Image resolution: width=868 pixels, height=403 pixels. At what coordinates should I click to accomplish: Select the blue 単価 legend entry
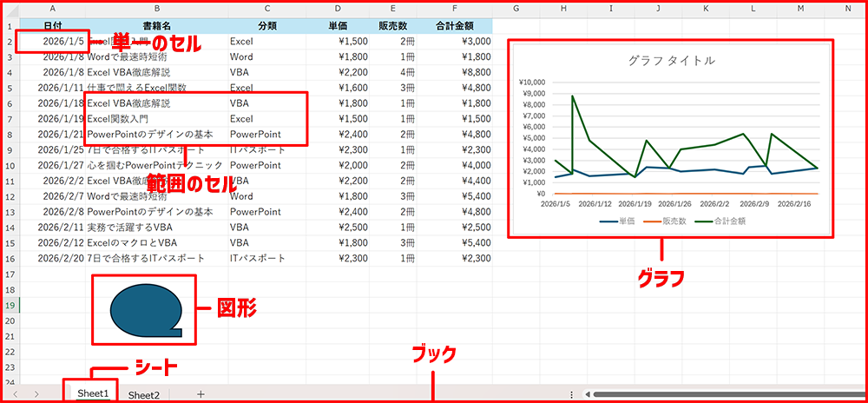coord(618,221)
